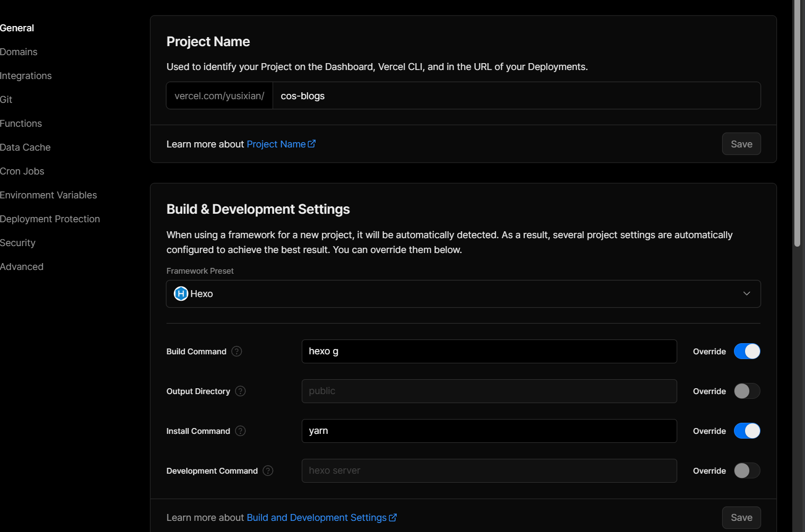Open the Build Command help icon
805x532 pixels.
tap(237, 351)
